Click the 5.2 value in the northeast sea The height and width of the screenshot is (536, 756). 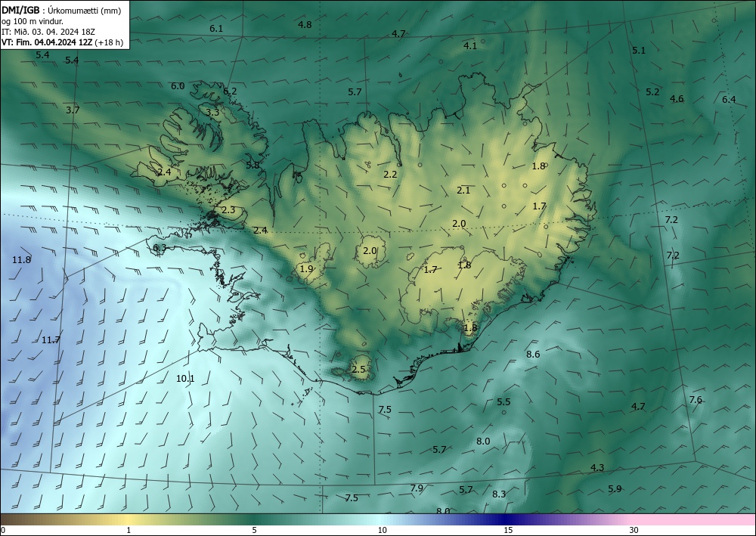(x=652, y=91)
